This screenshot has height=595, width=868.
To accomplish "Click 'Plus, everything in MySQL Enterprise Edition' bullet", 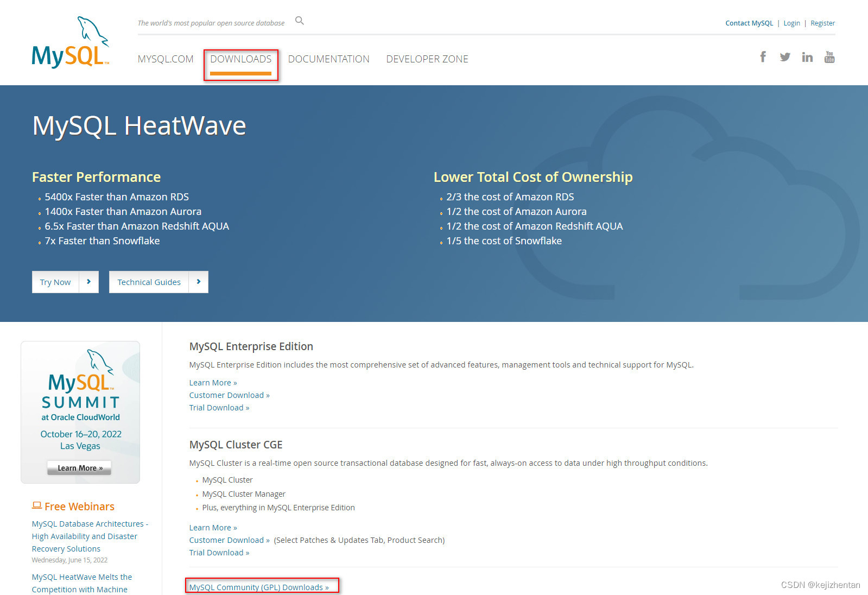I will (278, 508).
